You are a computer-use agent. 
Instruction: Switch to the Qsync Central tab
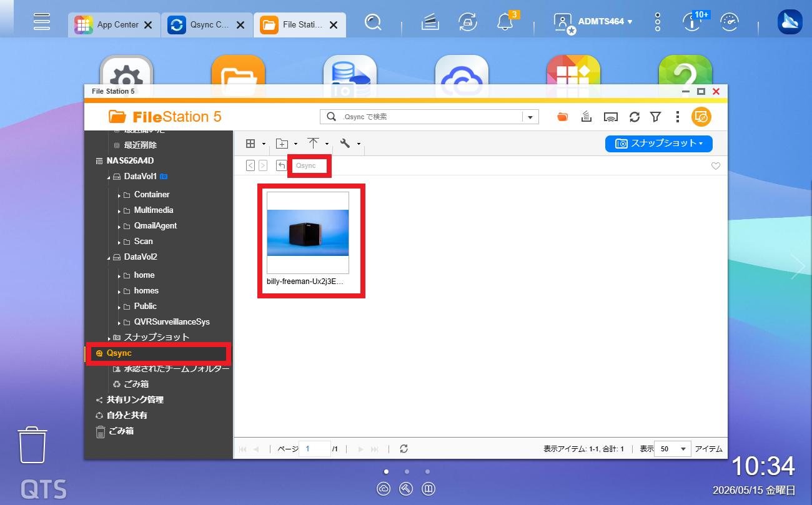206,25
